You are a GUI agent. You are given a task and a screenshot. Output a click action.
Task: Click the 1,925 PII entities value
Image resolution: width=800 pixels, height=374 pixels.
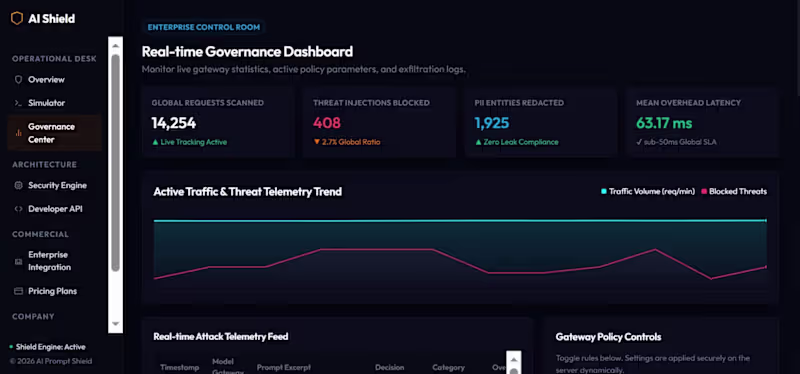point(492,123)
